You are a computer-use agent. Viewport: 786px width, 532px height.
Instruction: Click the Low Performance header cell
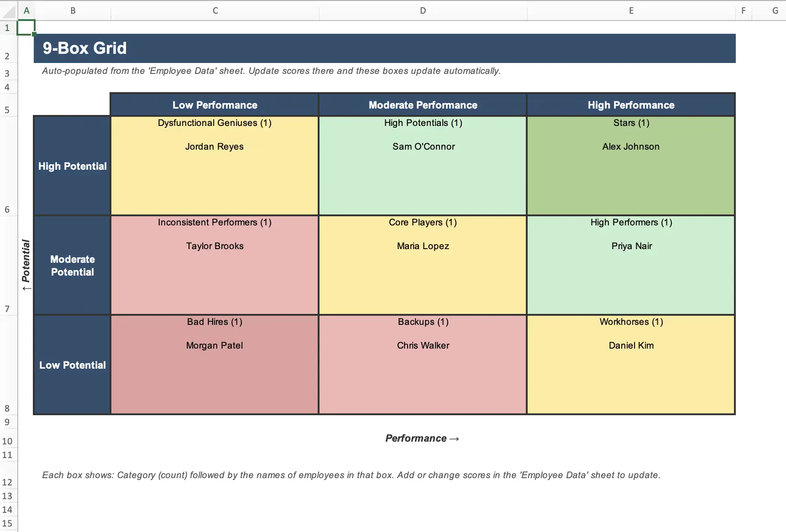(215, 105)
